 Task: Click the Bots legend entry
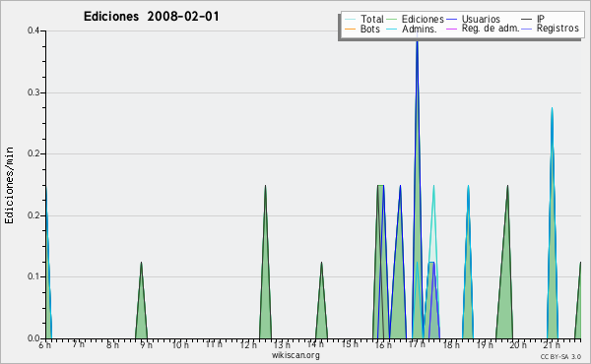(362, 29)
